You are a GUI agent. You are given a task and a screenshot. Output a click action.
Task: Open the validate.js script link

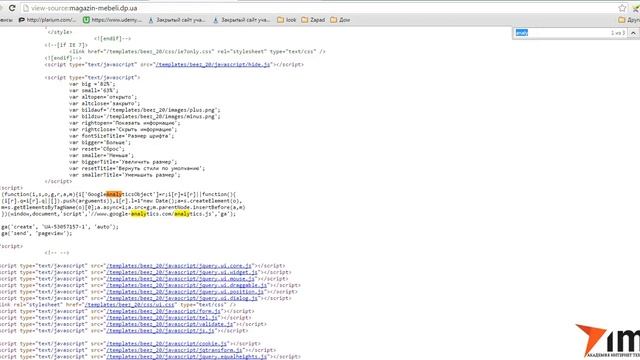[x=170, y=324]
